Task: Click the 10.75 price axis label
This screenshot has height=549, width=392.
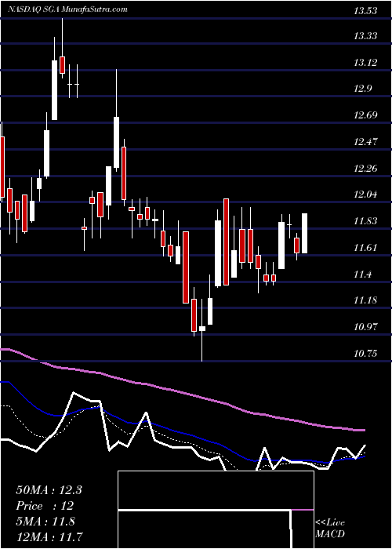Action: [x=365, y=353]
